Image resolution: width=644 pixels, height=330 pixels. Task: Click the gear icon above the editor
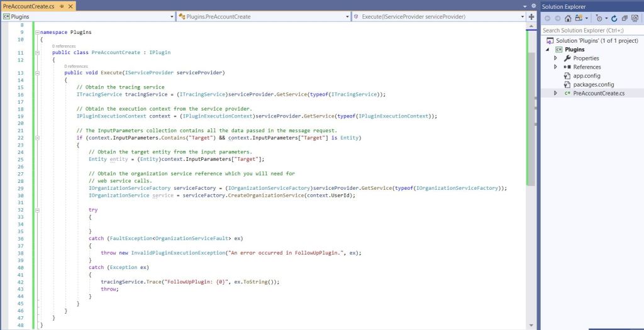pos(533,6)
